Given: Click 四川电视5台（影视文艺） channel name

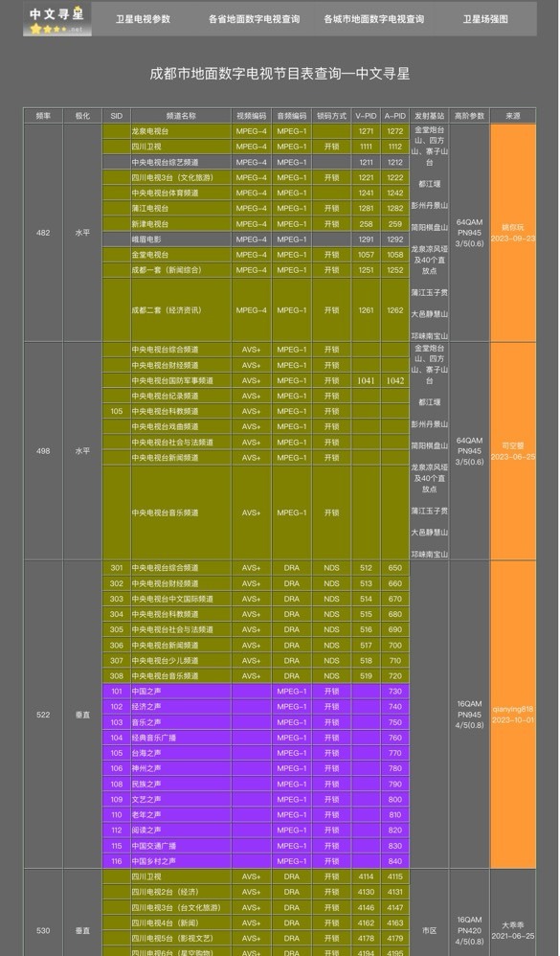Looking at the screenshot, I should coord(172,939).
